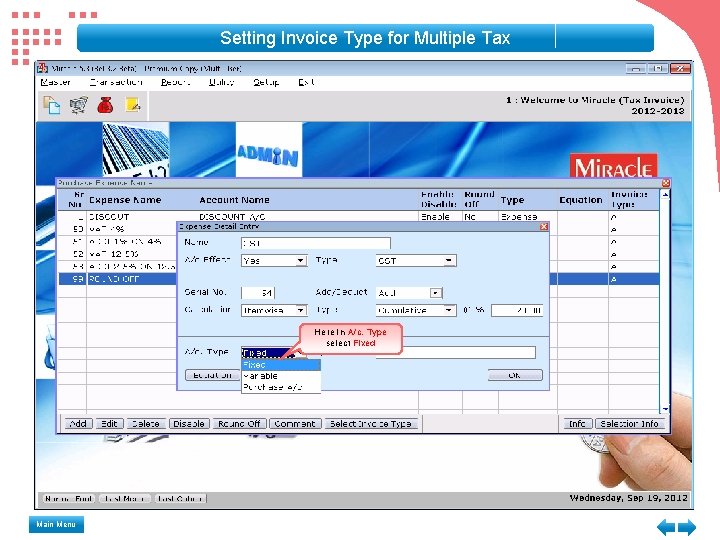720x540 pixels.
Task: Select the VAT 4% expense row
Action: tap(117, 229)
